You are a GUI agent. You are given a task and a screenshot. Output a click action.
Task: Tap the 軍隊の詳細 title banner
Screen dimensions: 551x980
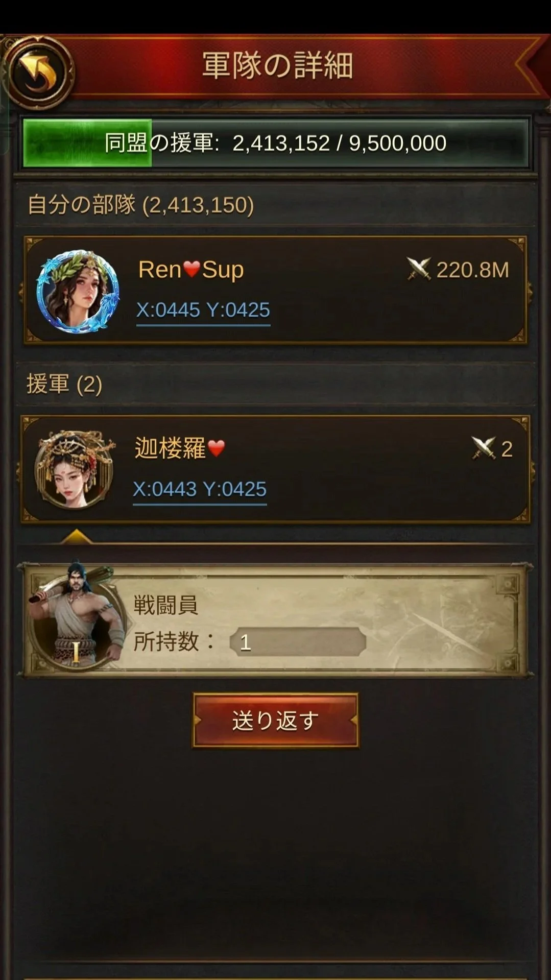coord(277,65)
